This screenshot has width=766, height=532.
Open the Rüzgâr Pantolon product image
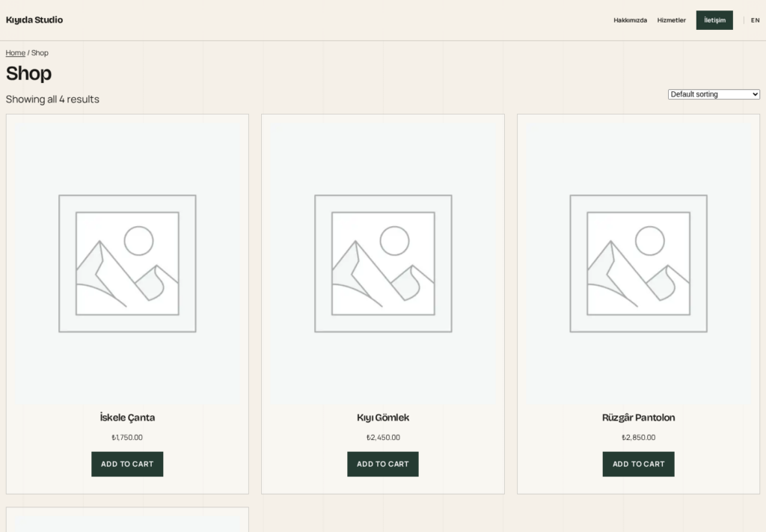[639, 263]
